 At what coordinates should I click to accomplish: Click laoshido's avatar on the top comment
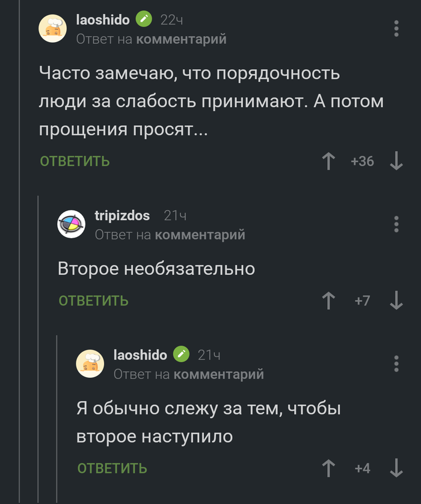click(x=53, y=28)
